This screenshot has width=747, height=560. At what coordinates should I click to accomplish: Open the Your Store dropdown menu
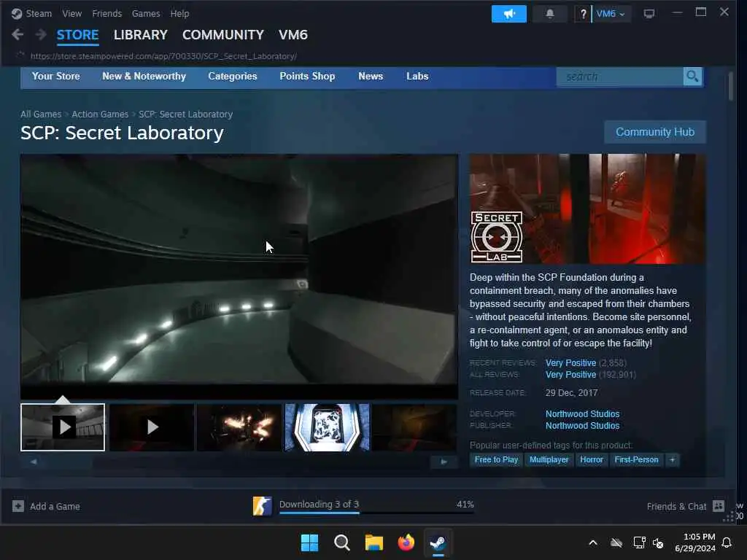[x=55, y=76]
